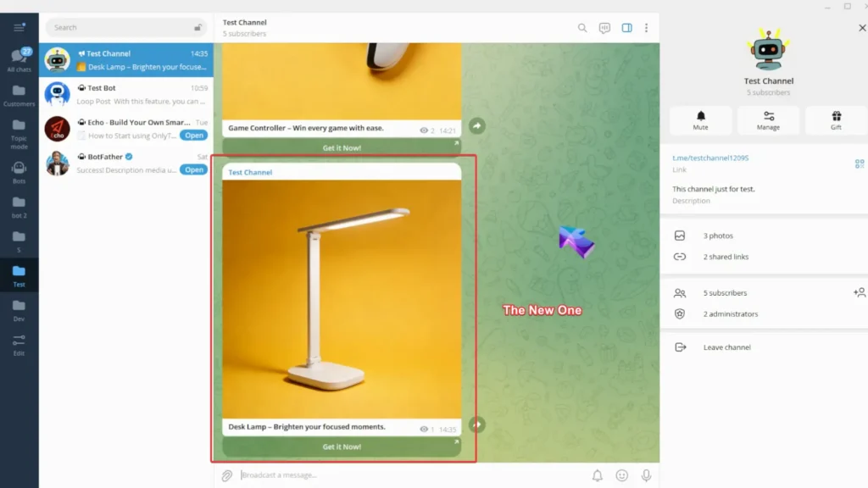Click the search icon in the channel header
Image resolution: width=868 pixels, height=488 pixels.
(x=581, y=26)
